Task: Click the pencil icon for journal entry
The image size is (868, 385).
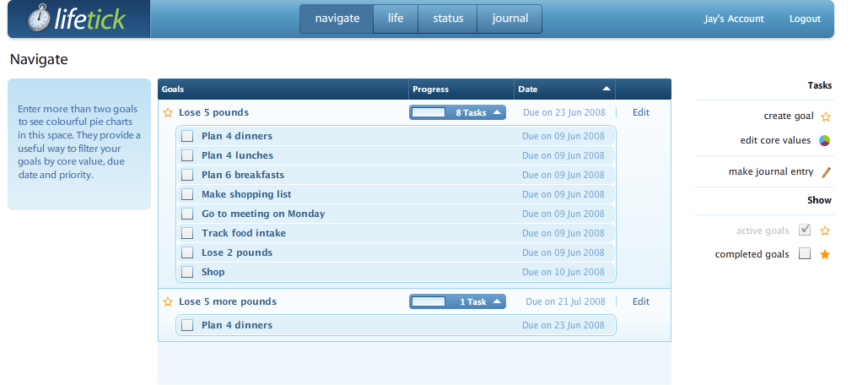Action: click(826, 172)
